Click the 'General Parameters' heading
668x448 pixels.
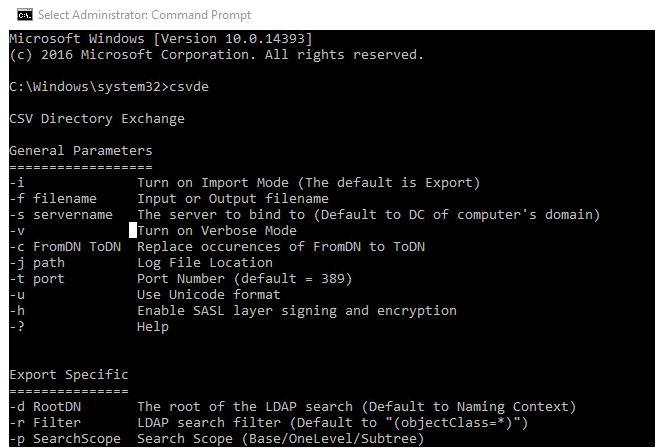click(81, 151)
